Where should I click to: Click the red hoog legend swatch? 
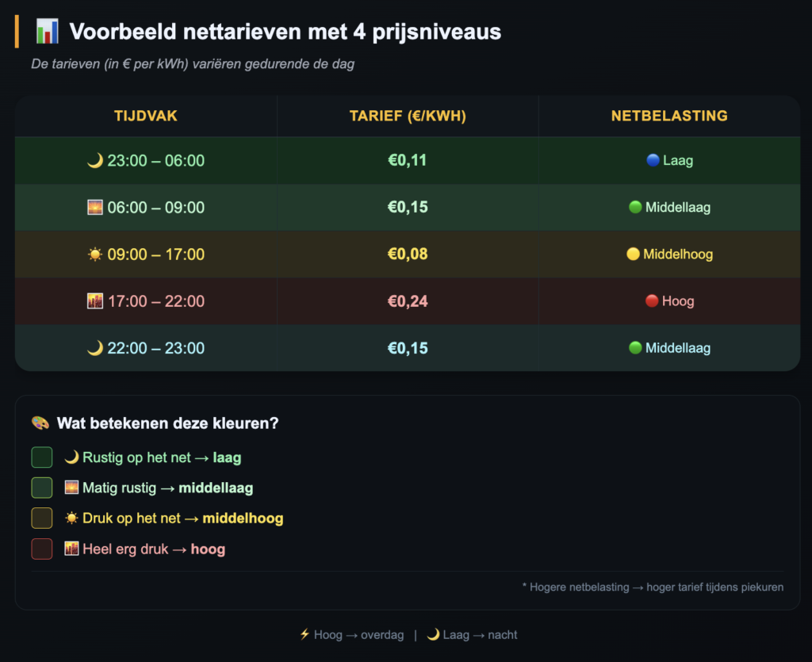point(42,549)
